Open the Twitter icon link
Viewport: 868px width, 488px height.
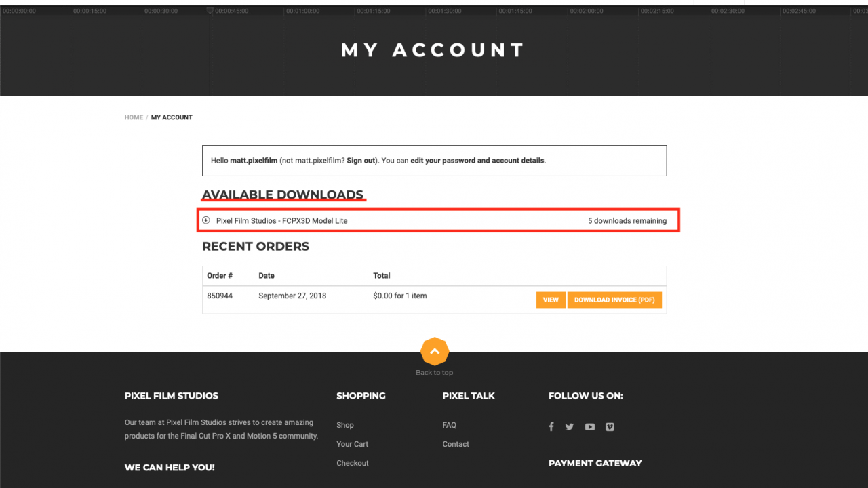click(x=570, y=427)
